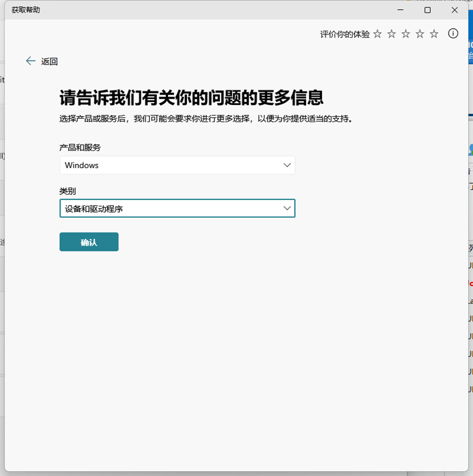Minimize the 获取帮助 window
The width and height of the screenshot is (473, 476).
pos(401,10)
